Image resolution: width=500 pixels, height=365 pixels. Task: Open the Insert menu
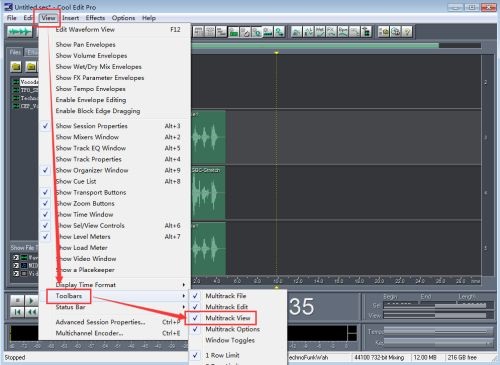pos(71,18)
